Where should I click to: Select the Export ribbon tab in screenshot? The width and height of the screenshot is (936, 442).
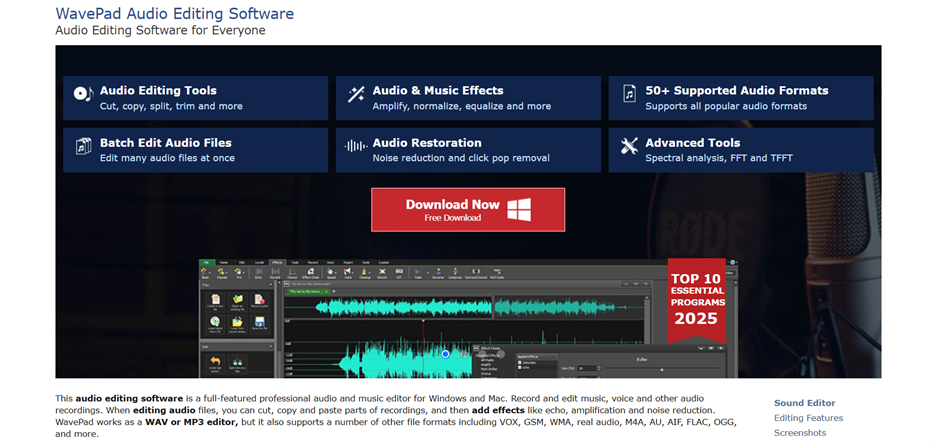348,262
